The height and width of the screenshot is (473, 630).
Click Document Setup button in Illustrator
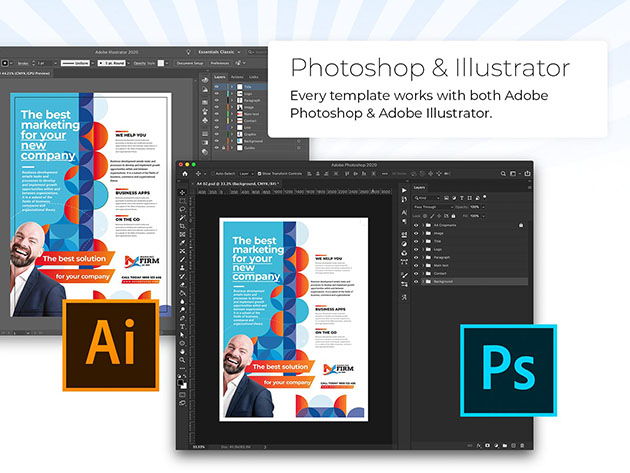pos(190,63)
